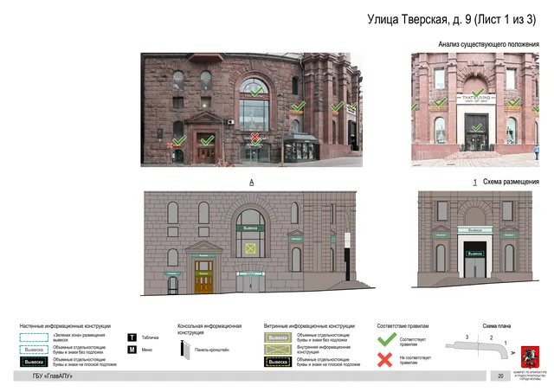
Task: Click the green dashed «Зеленая зона» legend box
Action: (34, 337)
